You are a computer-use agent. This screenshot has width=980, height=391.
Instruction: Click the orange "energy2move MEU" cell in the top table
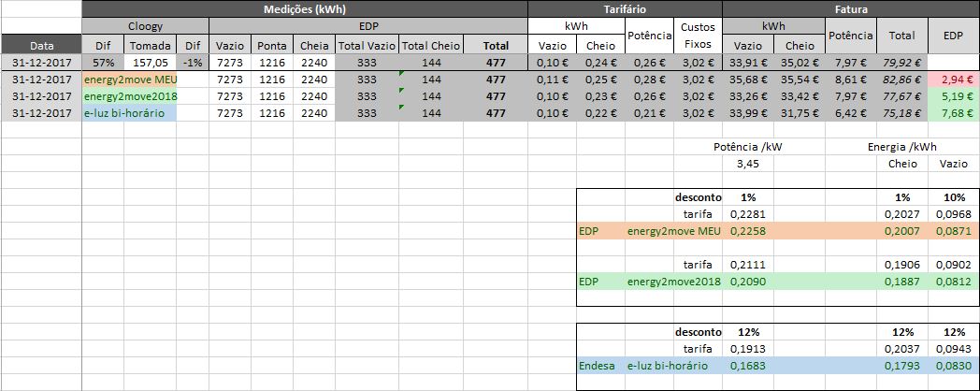click(x=129, y=80)
